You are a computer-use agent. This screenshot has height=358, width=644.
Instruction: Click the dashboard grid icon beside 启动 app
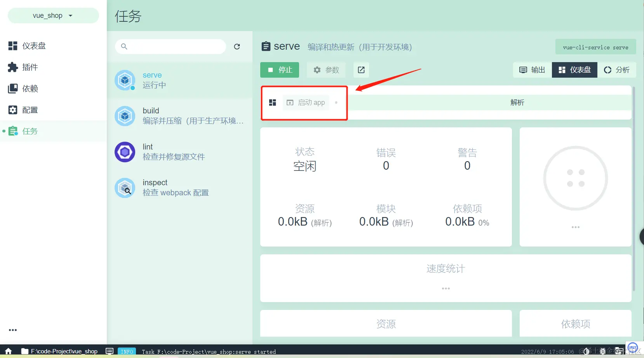[x=273, y=103]
